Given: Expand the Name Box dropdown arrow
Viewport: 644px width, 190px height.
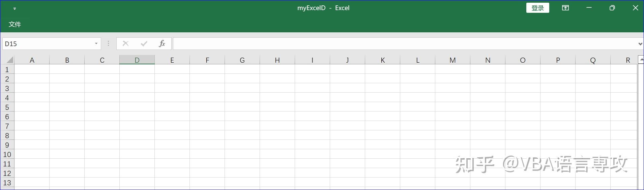Looking at the screenshot, I should [x=96, y=43].
